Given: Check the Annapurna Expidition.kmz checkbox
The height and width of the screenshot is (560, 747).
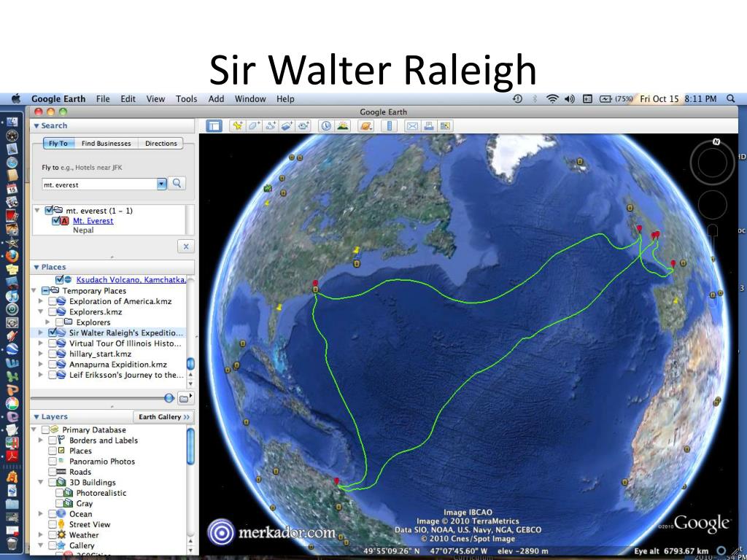Looking at the screenshot, I should tap(53, 365).
